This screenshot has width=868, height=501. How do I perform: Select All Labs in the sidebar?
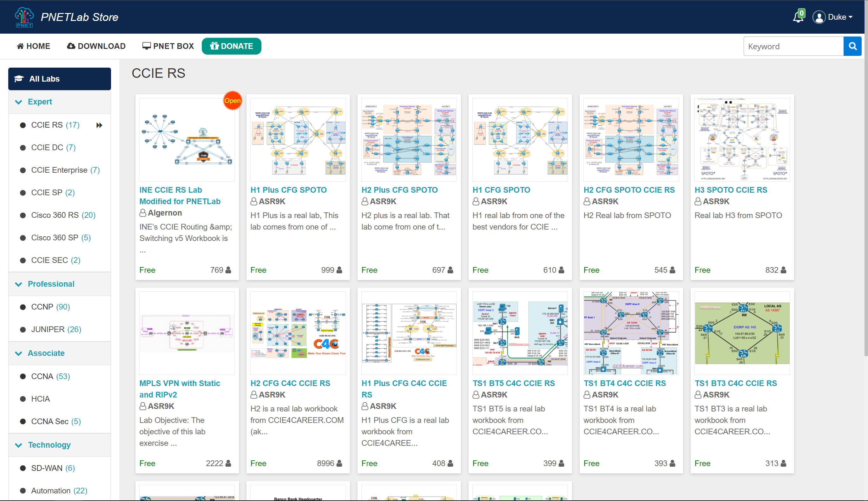point(59,79)
